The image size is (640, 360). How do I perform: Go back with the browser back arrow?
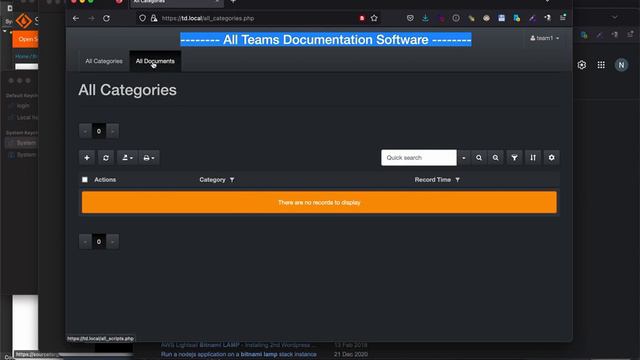pos(76,18)
